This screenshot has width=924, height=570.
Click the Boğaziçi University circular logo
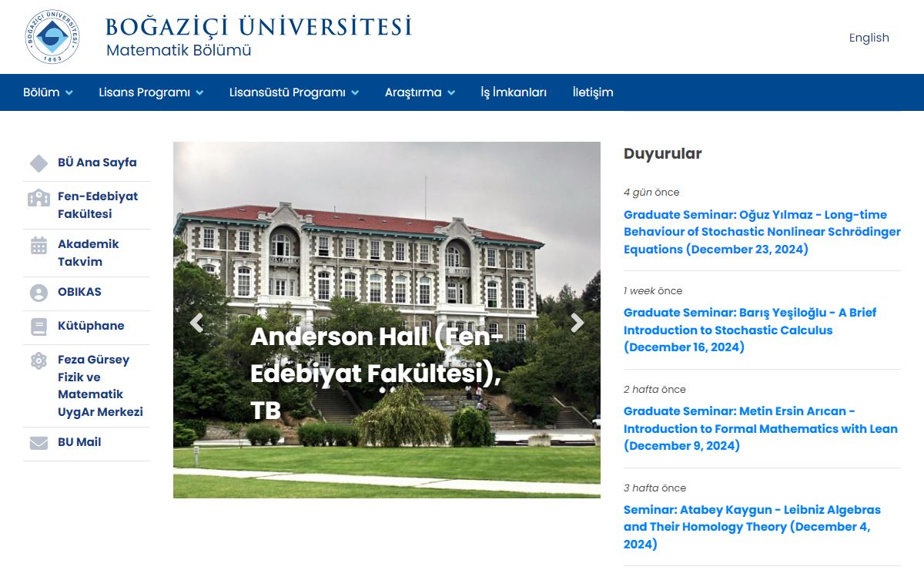coord(52,37)
